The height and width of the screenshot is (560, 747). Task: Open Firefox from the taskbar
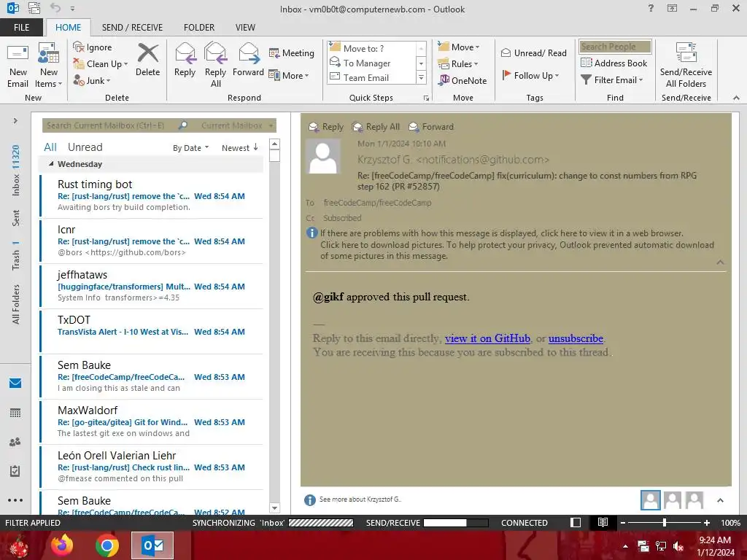(62, 545)
